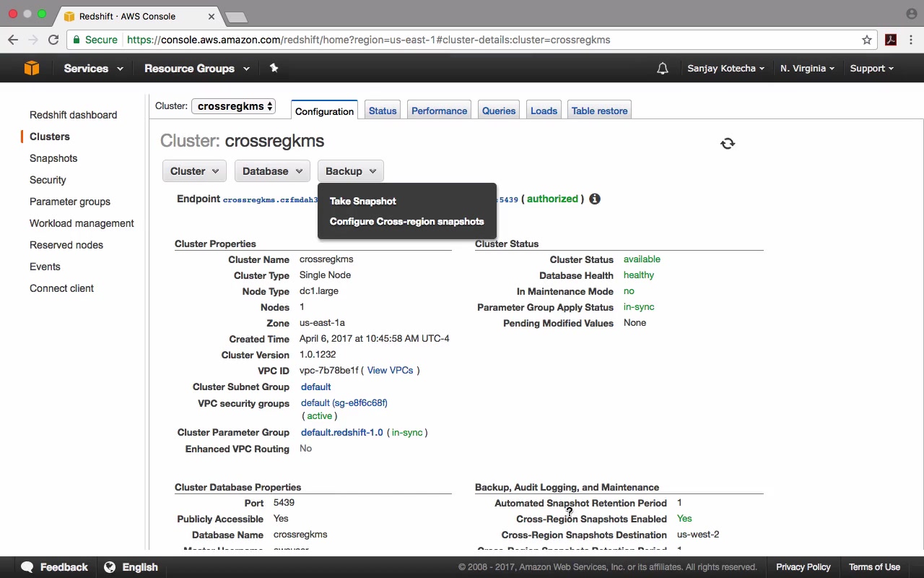Click the Zone value us-east-1a
The width and height of the screenshot is (924, 578).
pos(322,323)
